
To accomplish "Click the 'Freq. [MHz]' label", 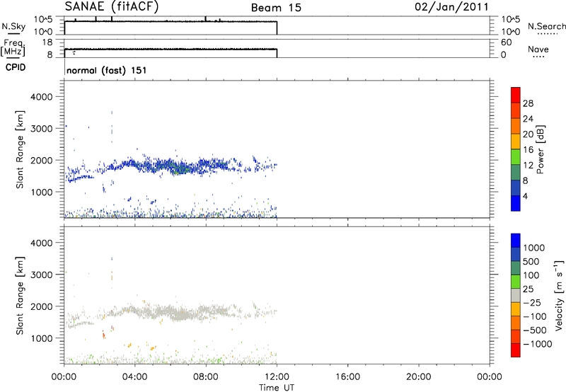I will [x=13, y=47].
